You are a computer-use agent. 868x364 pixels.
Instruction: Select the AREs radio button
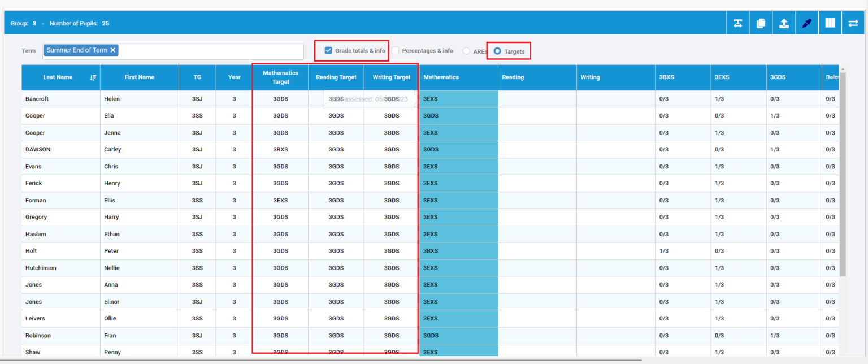pyautogui.click(x=467, y=50)
